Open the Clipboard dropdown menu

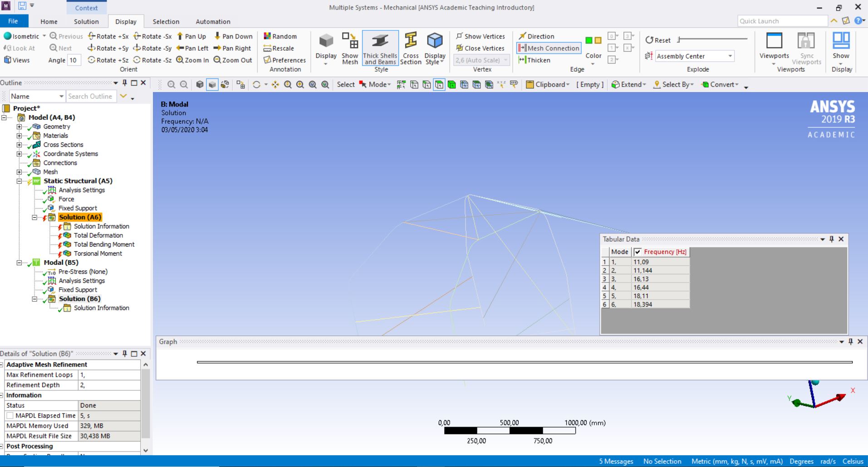(x=547, y=84)
